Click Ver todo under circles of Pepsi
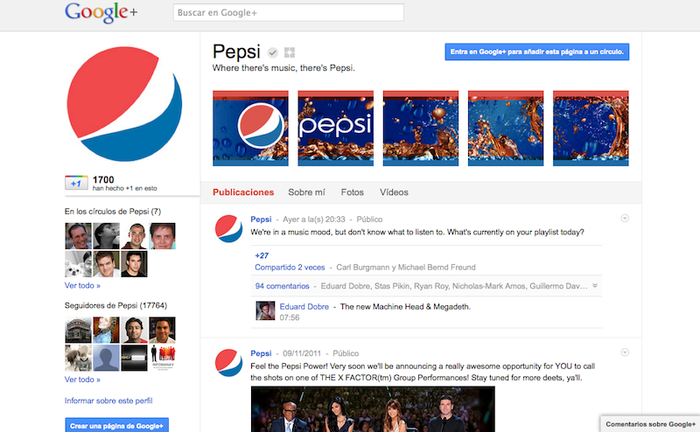This screenshot has width=700, height=432. (83, 286)
